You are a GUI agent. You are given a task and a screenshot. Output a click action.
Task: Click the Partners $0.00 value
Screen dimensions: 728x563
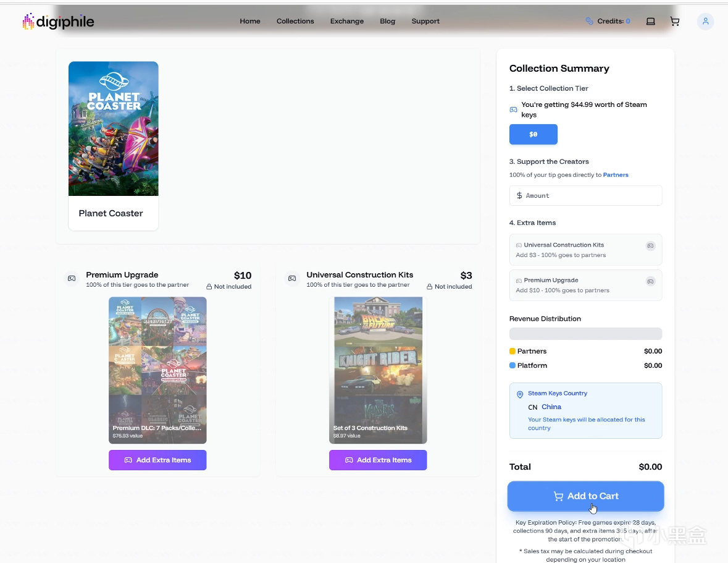(x=653, y=351)
